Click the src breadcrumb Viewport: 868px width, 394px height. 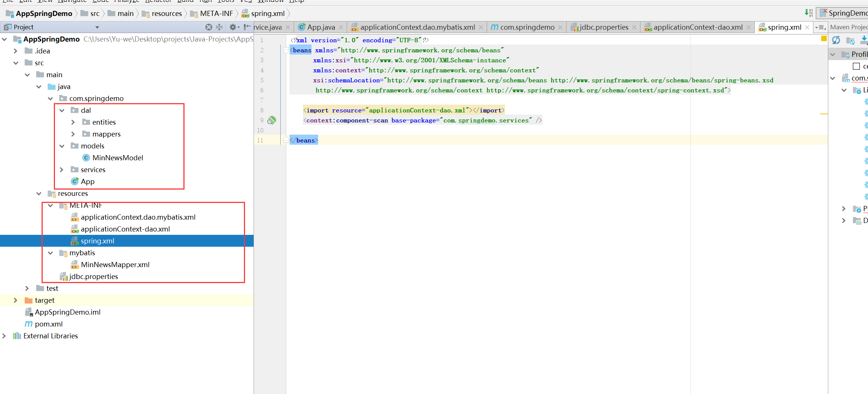(x=90, y=13)
